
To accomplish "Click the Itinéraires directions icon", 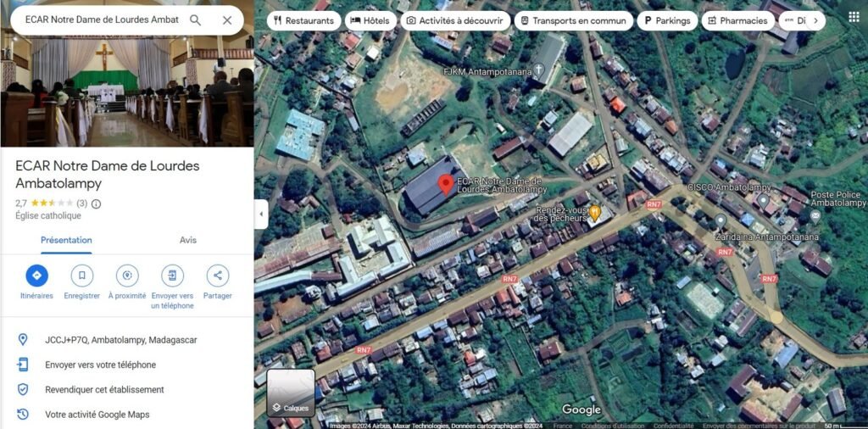I will tap(36, 276).
